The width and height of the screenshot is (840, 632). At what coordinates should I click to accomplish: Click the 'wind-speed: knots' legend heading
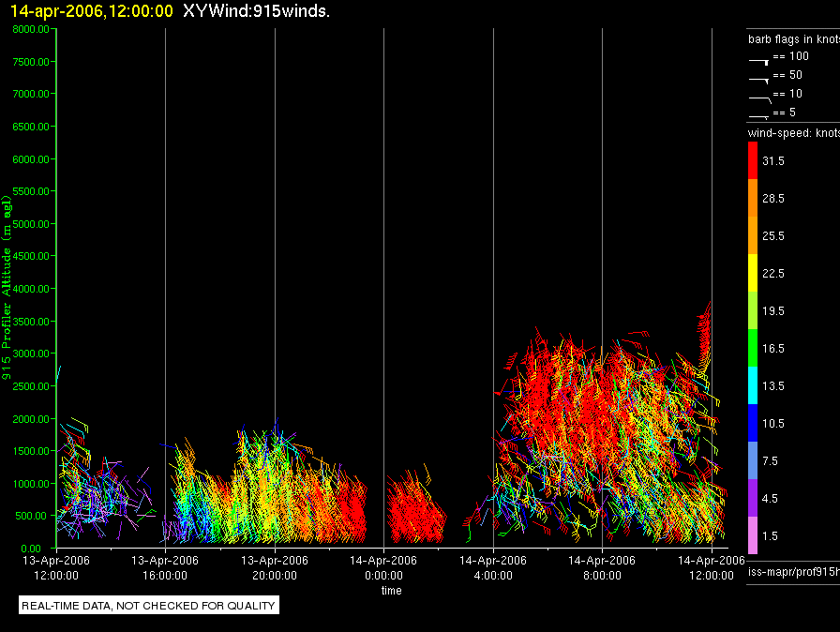pyautogui.click(x=794, y=133)
